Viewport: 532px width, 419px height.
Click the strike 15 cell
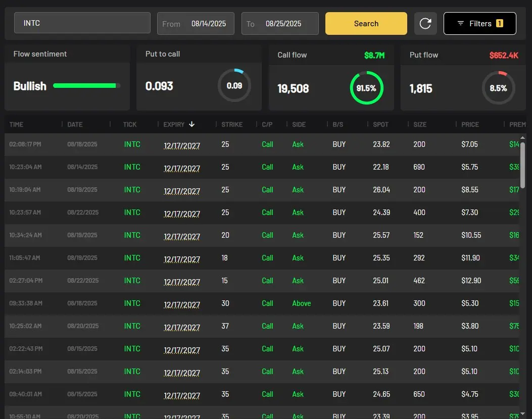(225, 281)
